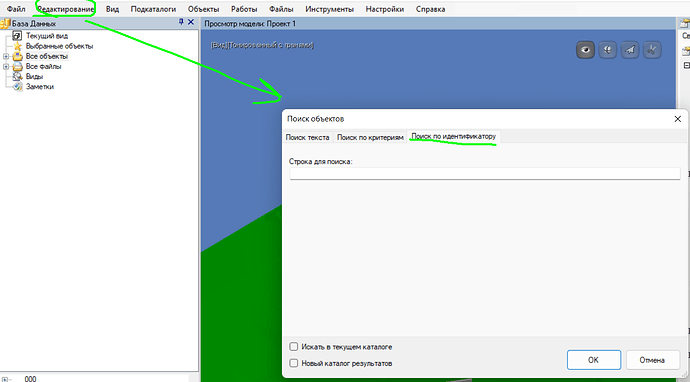Switch to the Поиск по критериям tab
The image size is (690, 382).
point(370,137)
